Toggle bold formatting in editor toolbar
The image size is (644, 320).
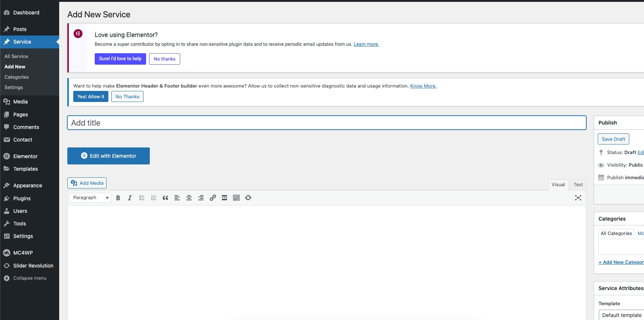[x=118, y=198]
